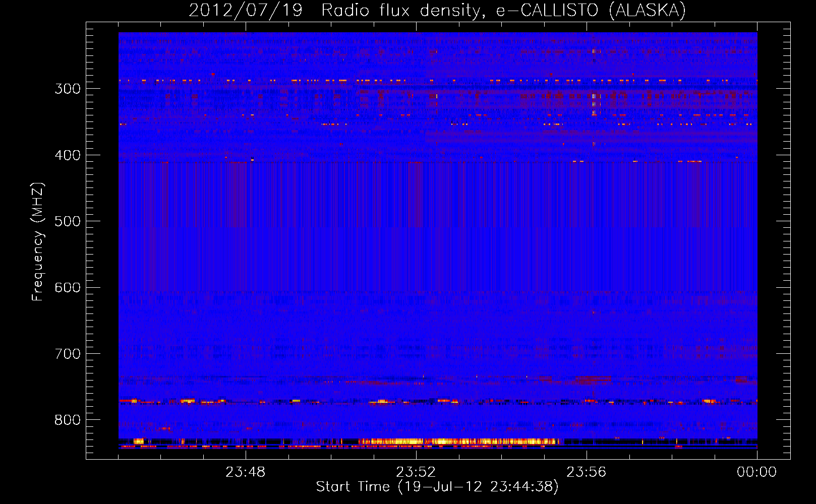The image size is (816, 504).
Task: Click the 23:56 time tick label
Action: (587, 472)
